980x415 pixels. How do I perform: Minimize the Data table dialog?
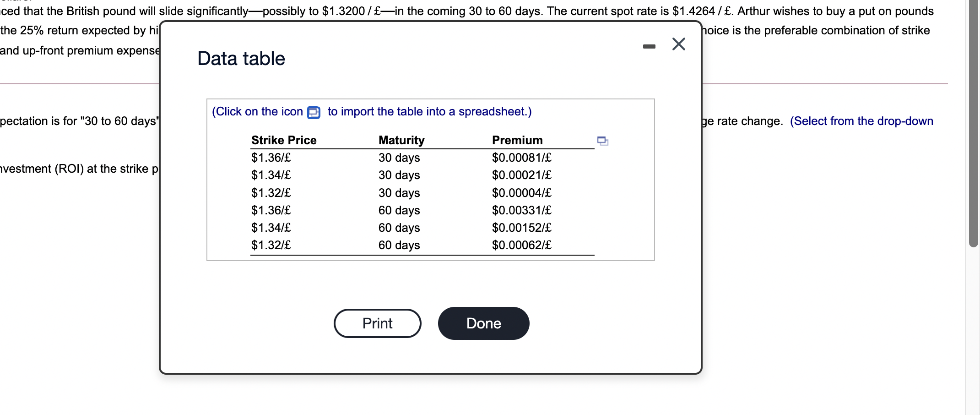[649, 46]
